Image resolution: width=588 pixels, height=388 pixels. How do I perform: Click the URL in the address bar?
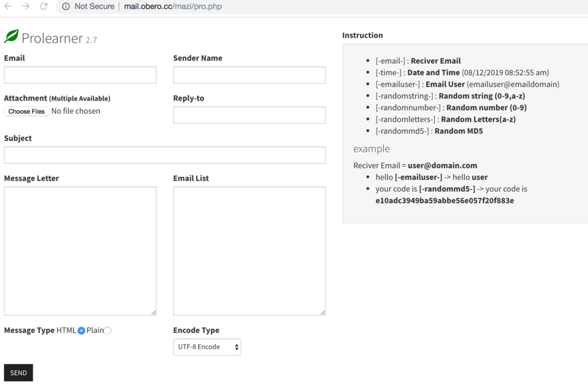pos(173,6)
